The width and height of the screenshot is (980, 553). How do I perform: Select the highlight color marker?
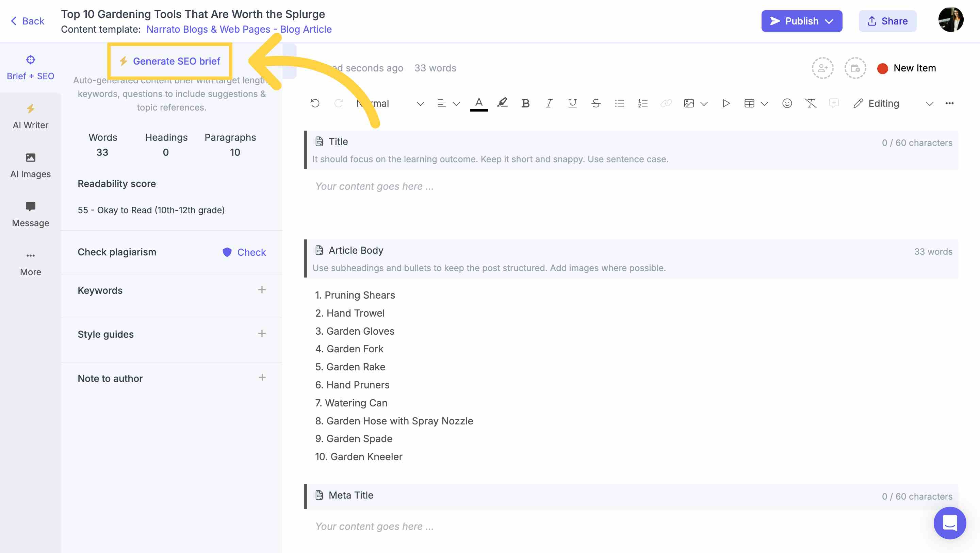pyautogui.click(x=502, y=103)
